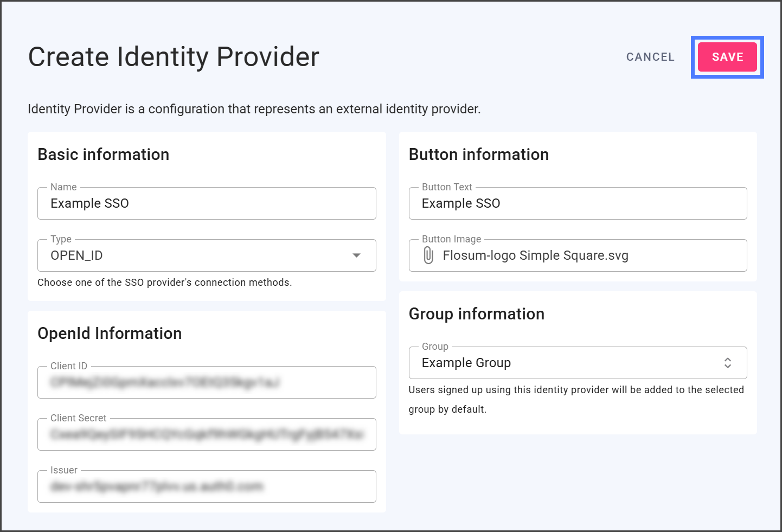Click the pink SAVE button
This screenshot has width=782, height=532.
tap(727, 57)
